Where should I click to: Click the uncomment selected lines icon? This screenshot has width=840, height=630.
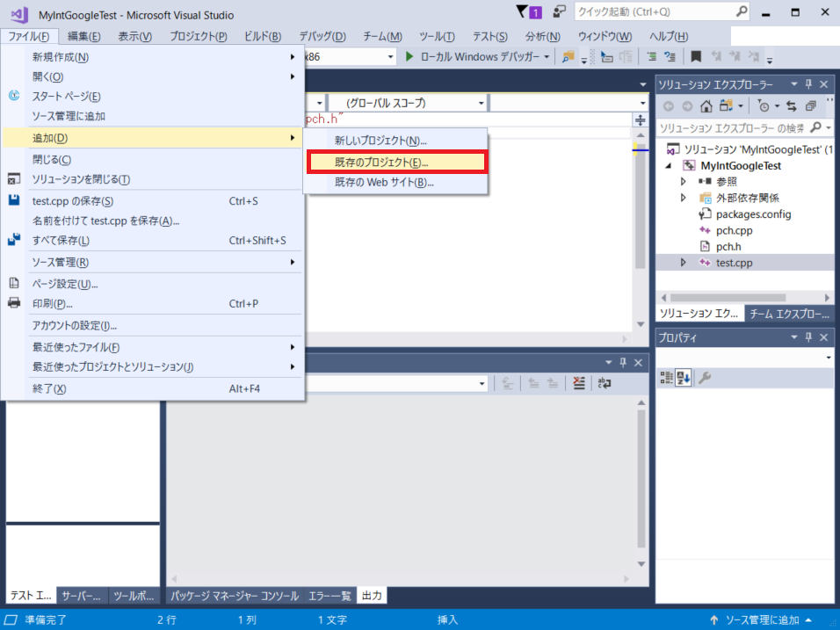(x=670, y=56)
